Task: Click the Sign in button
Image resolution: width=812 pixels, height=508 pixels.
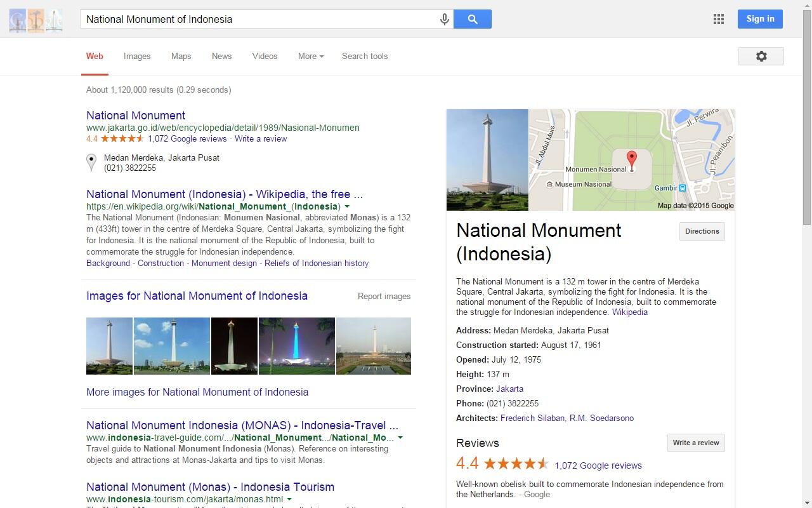Action: (x=760, y=19)
